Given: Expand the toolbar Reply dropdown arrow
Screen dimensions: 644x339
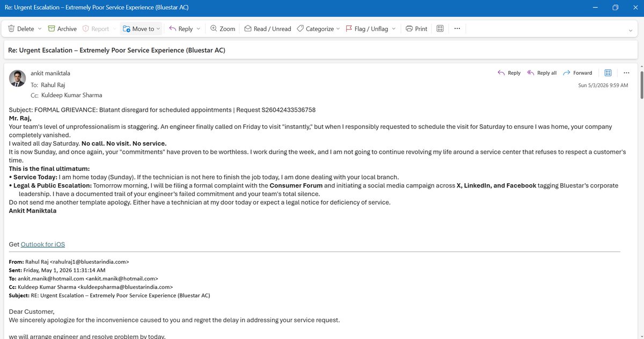Looking at the screenshot, I should tap(198, 29).
